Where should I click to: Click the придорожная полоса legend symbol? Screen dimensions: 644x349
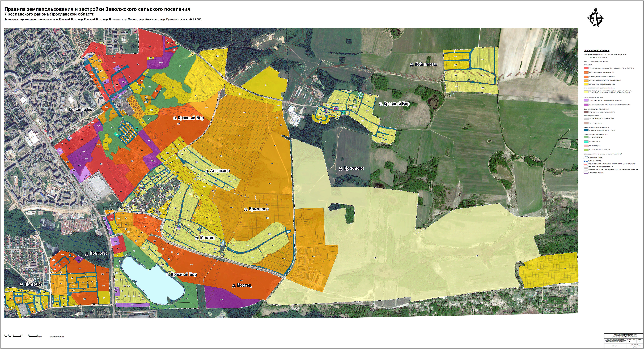coord(586,173)
